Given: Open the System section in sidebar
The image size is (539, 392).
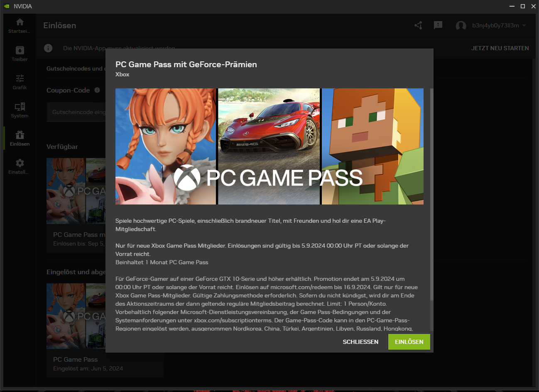Looking at the screenshot, I should 20,110.
